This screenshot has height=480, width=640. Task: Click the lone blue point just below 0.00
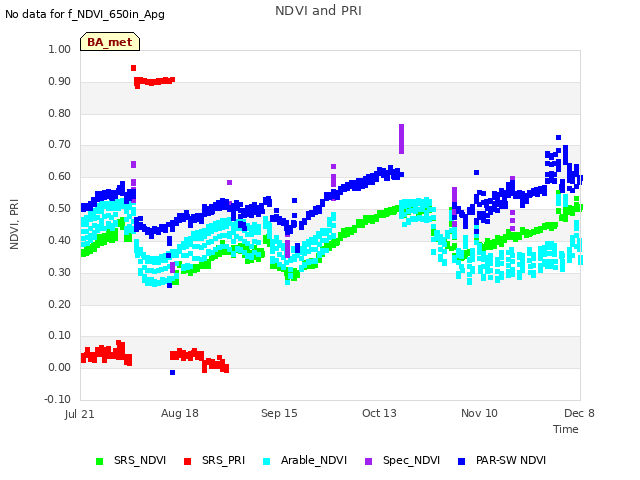coord(172,372)
